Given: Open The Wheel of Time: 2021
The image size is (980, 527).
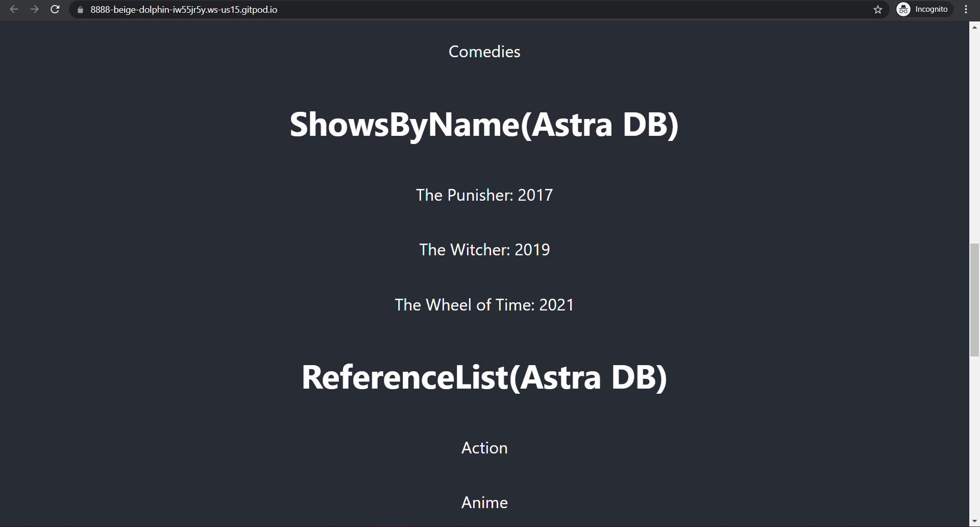Looking at the screenshot, I should [x=484, y=304].
